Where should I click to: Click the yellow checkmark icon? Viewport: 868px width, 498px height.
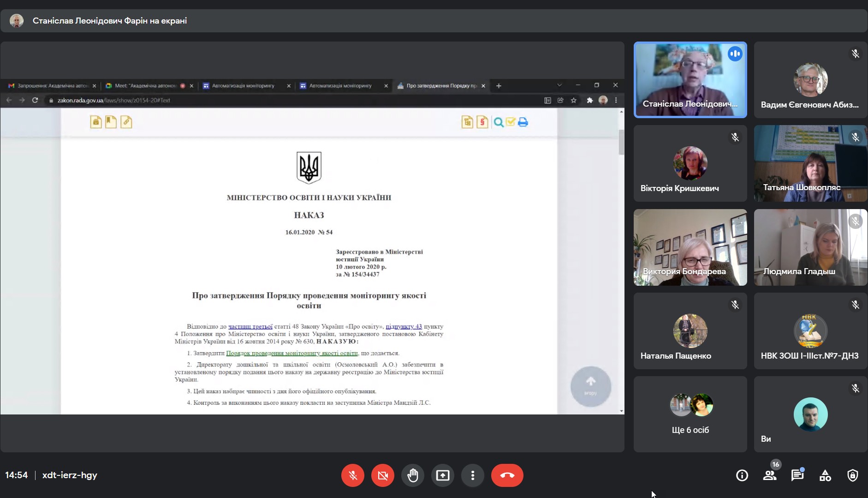point(511,122)
